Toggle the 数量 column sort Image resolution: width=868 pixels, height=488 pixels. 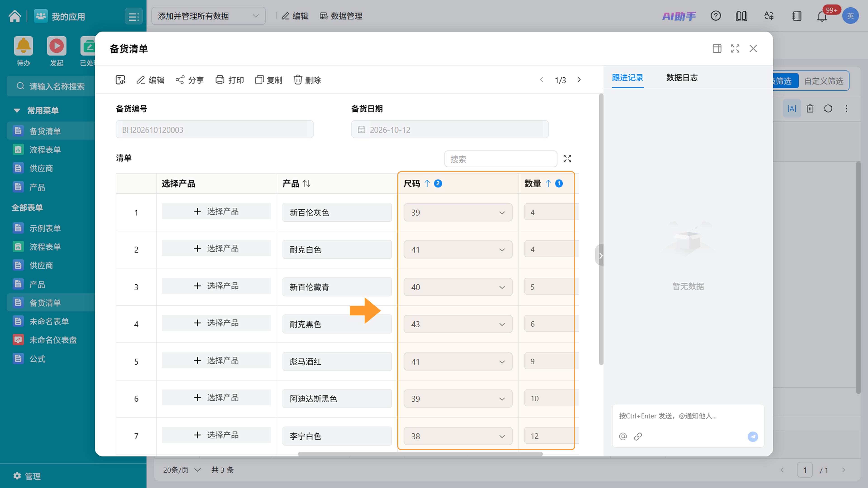[548, 183]
